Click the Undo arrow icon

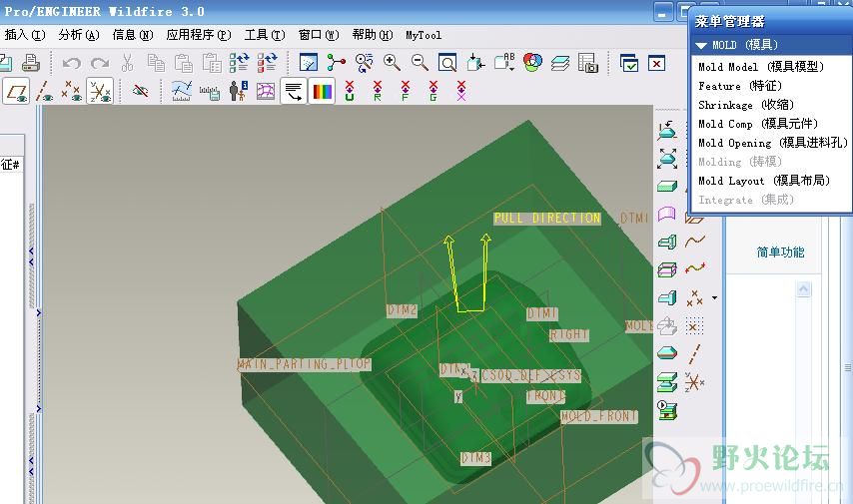71,63
